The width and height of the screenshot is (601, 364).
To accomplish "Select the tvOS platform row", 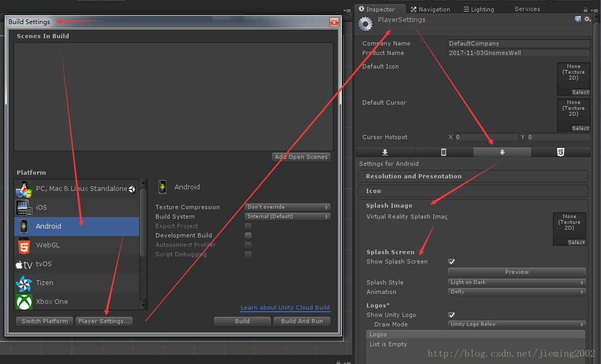I will (76, 264).
